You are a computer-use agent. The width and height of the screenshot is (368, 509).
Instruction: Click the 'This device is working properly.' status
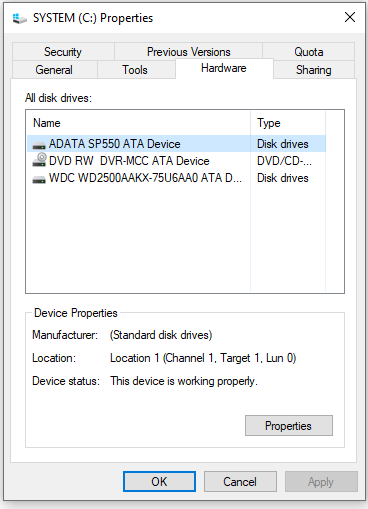(184, 381)
